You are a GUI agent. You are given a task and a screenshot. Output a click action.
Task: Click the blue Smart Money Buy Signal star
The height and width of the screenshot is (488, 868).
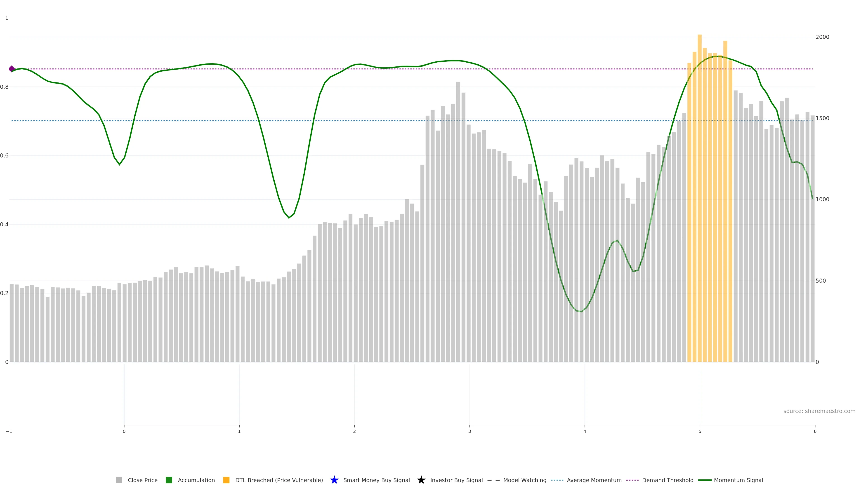pyautogui.click(x=334, y=480)
